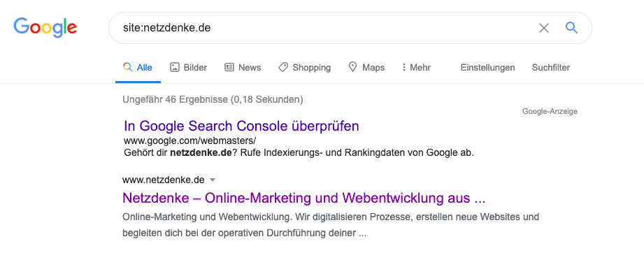Open the Shopping tab

click(x=304, y=67)
